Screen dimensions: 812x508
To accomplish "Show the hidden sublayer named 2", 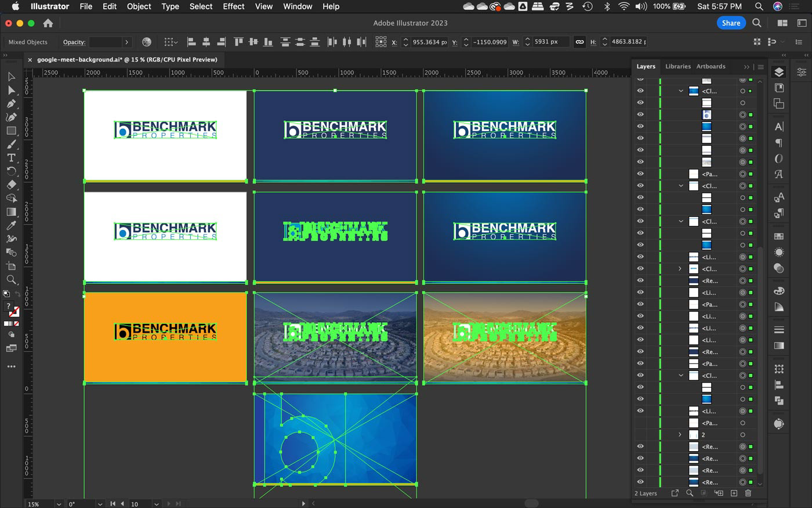I will (x=640, y=435).
